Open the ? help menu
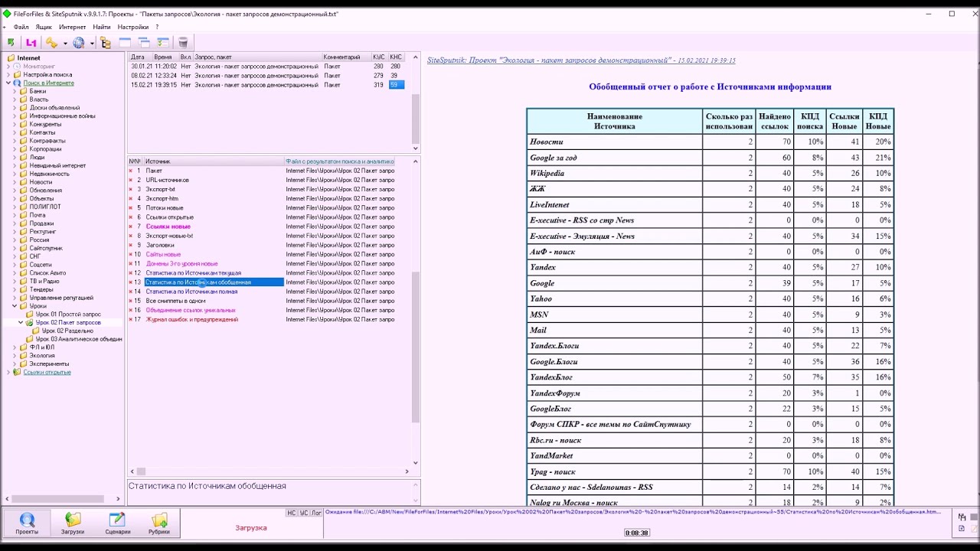Image resolution: width=980 pixels, height=551 pixels. (157, 27)
